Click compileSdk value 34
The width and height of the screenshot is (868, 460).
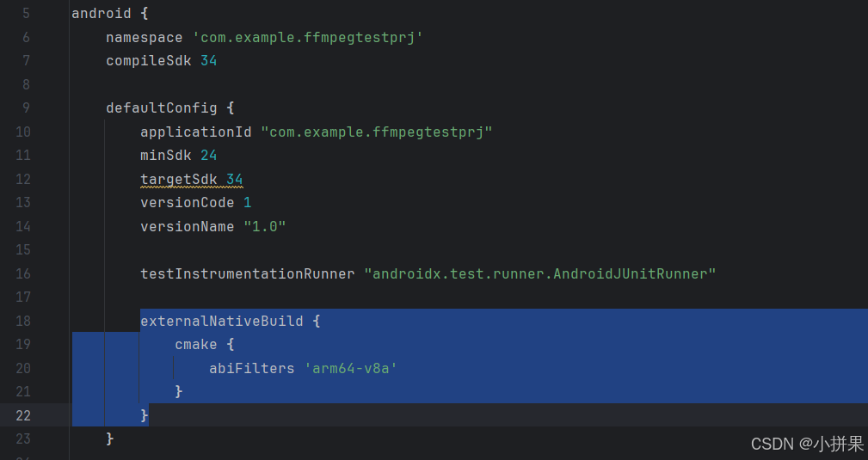pos(209,60)
